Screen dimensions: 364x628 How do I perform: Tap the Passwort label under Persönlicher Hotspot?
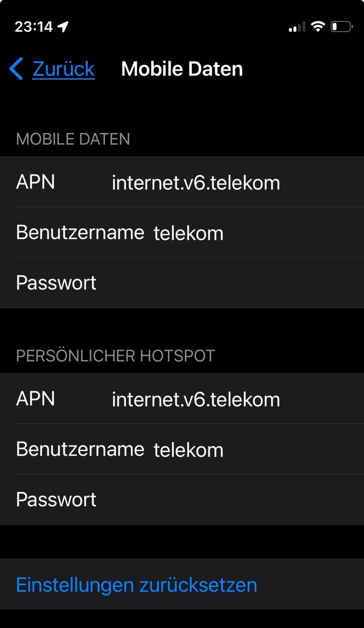pyautogui.click(x=56, y=500)
